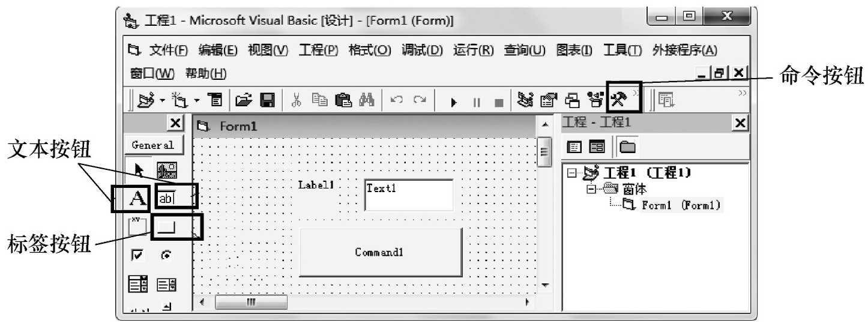Open the 格式(O) menu

point(370,50)
